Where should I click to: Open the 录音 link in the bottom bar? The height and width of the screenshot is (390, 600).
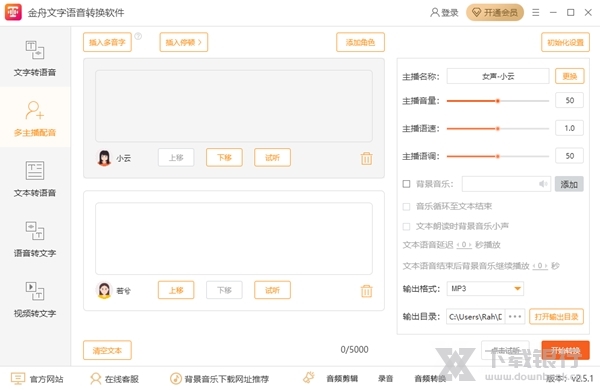click(x=385, y=379)
